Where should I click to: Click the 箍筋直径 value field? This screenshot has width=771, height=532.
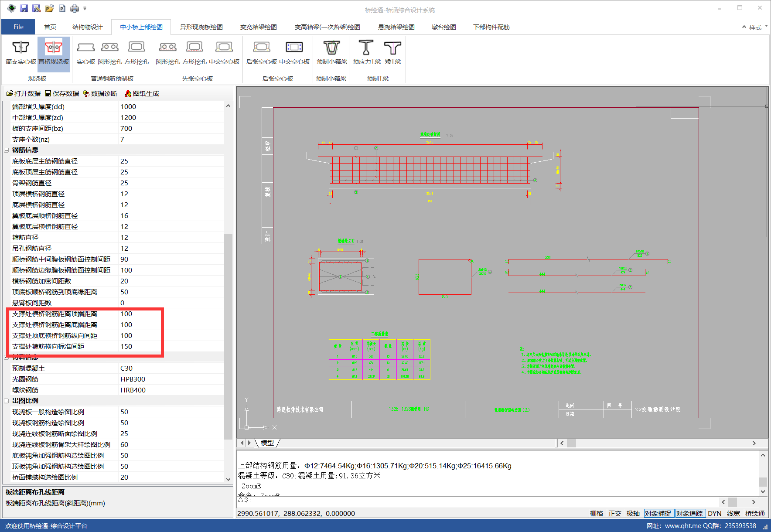(170, 237)
